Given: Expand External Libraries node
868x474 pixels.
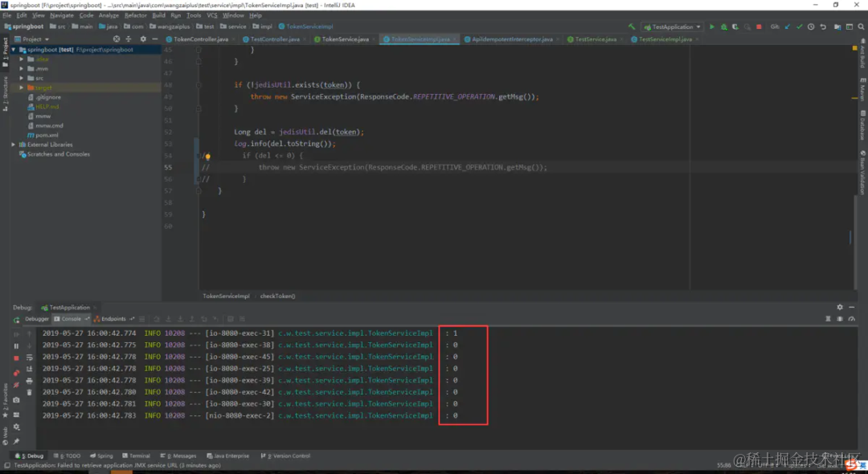Looking at the screenshot, I should [x=14, y=145].
